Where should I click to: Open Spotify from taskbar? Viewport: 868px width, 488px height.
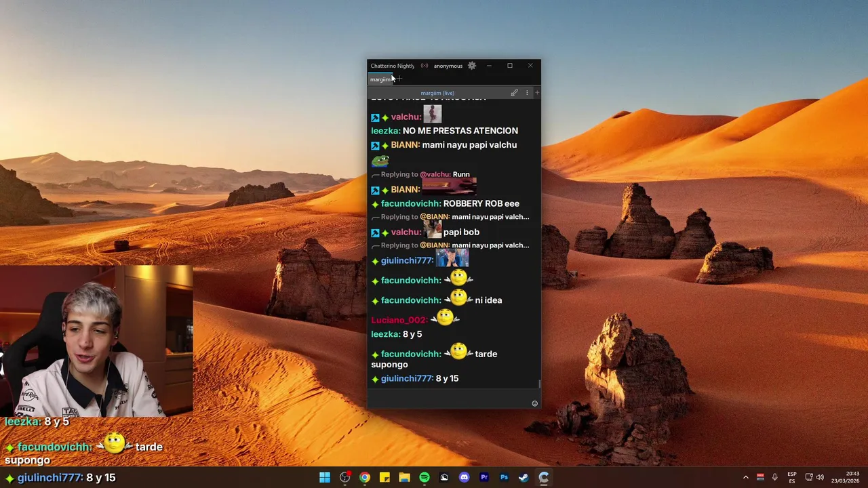pyautogui.click(x=425, y=477)
